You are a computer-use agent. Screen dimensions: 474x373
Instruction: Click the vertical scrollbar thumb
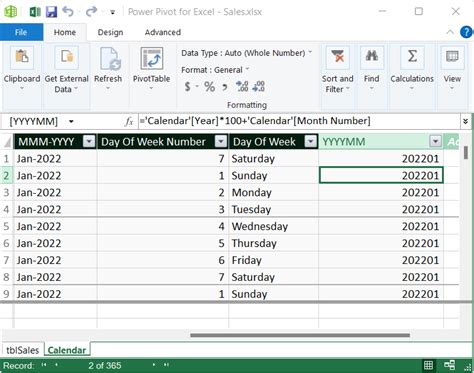(466, 153)
